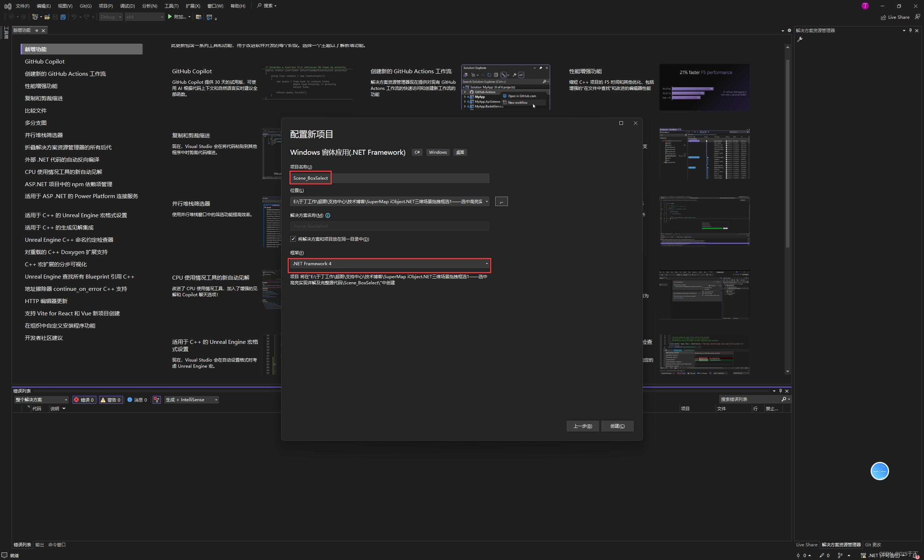Toggle the 错误 0 filter button

84,399
